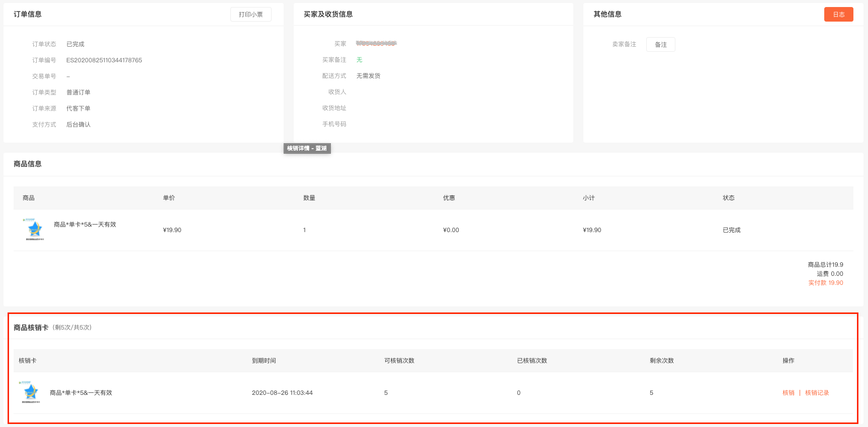Click the 到期时间 column header
This screenshot has width=868, height=427.
[264, 361]
